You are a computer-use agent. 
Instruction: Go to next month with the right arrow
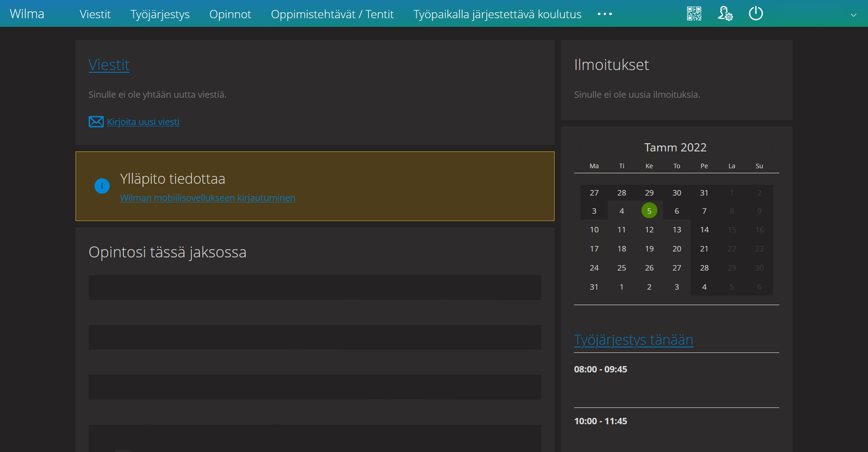772,149
